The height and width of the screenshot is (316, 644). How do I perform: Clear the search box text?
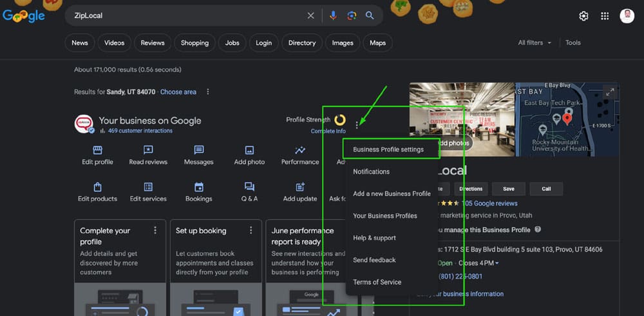pyautogui.click(x=311, y=15)
